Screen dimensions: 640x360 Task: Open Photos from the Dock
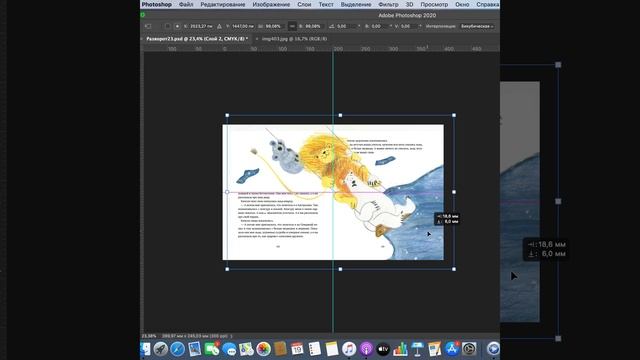click(263, 349)
